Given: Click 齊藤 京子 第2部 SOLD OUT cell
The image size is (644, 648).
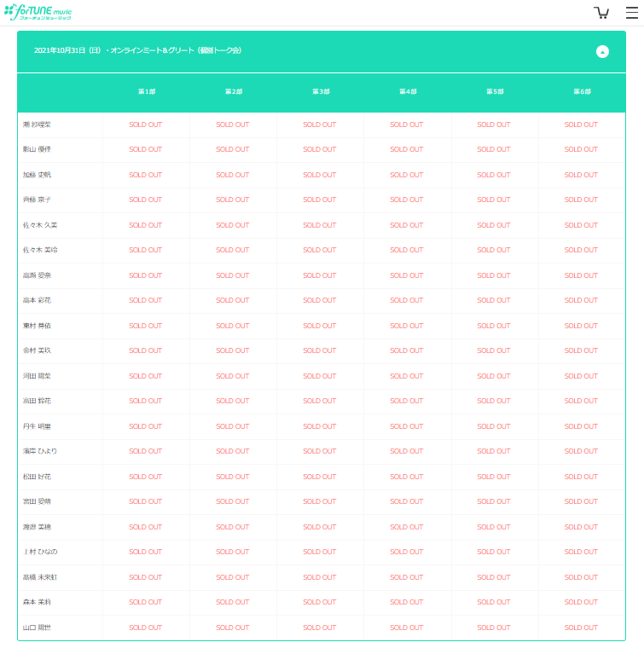Looking at the screenshot, I should point(232,200).
